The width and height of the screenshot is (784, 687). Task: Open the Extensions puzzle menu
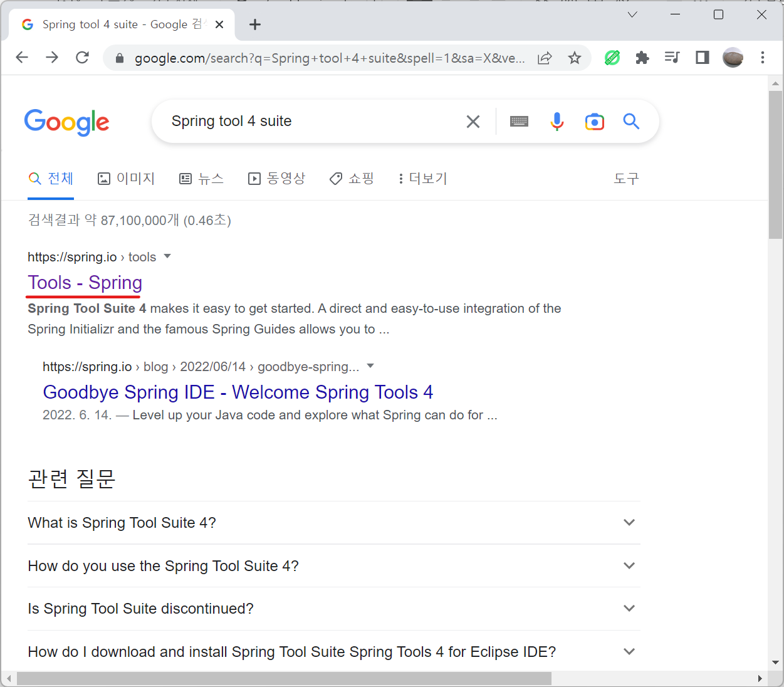(x=642, y=58)
